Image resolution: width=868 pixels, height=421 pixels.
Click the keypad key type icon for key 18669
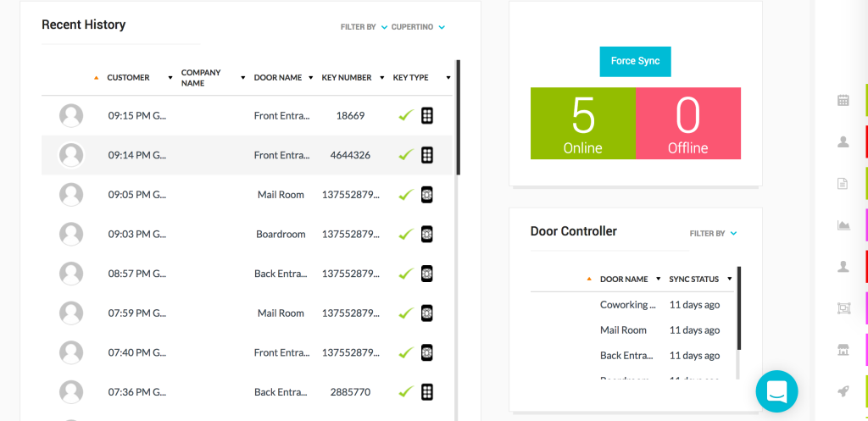427,115
